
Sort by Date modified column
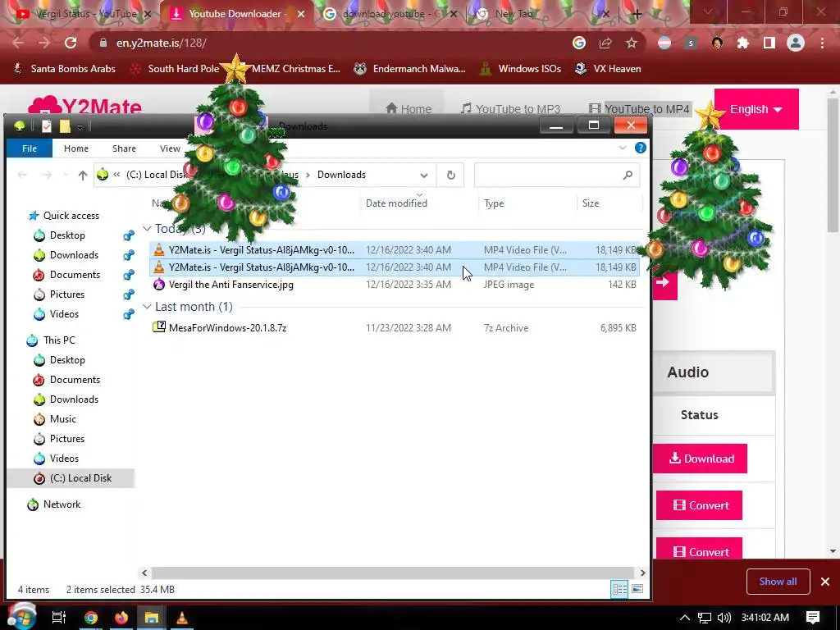(x=396, y=203)
